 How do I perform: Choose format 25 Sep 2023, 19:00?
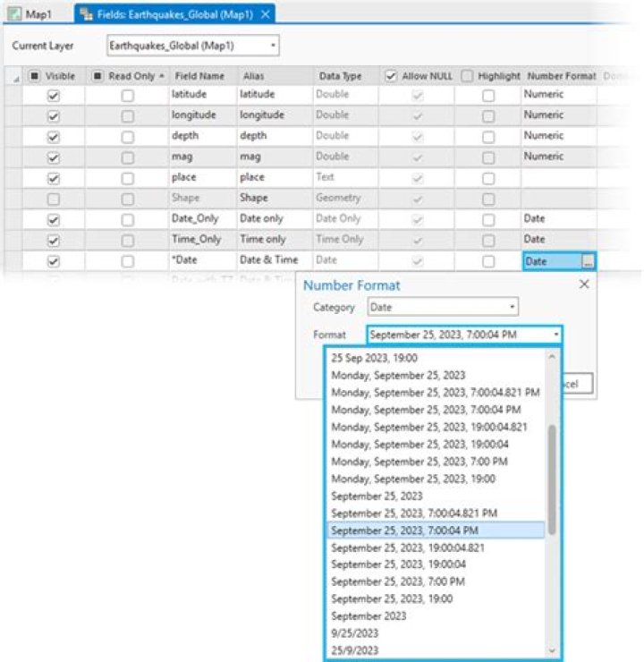tap(436, 358)
